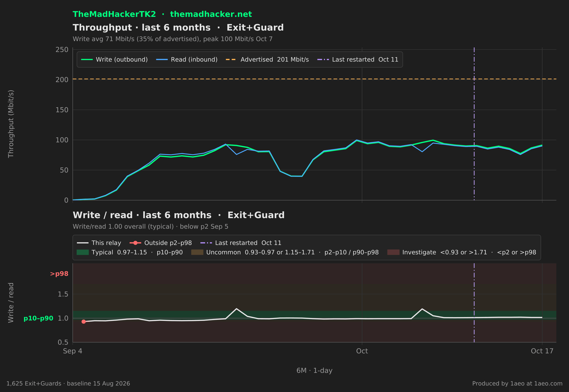Click the >p98 axis label
569x392 pixels.
[59, 274]
